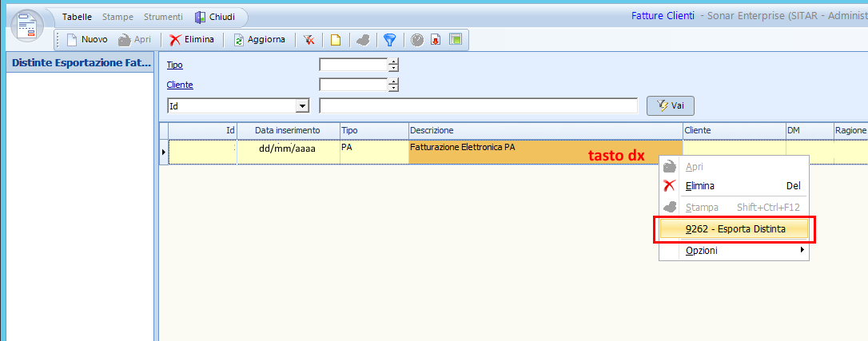Choose Elimina in the context menu

pos(699,186)
